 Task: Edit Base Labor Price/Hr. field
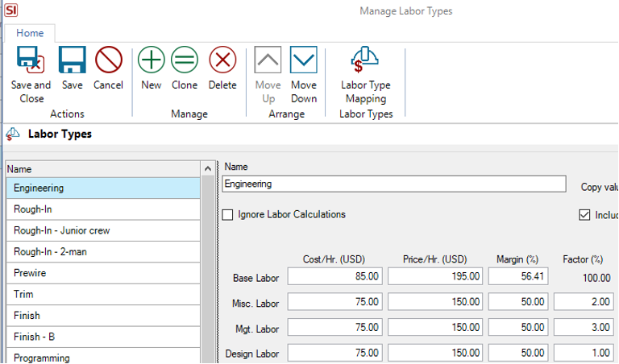coord(435,276)
